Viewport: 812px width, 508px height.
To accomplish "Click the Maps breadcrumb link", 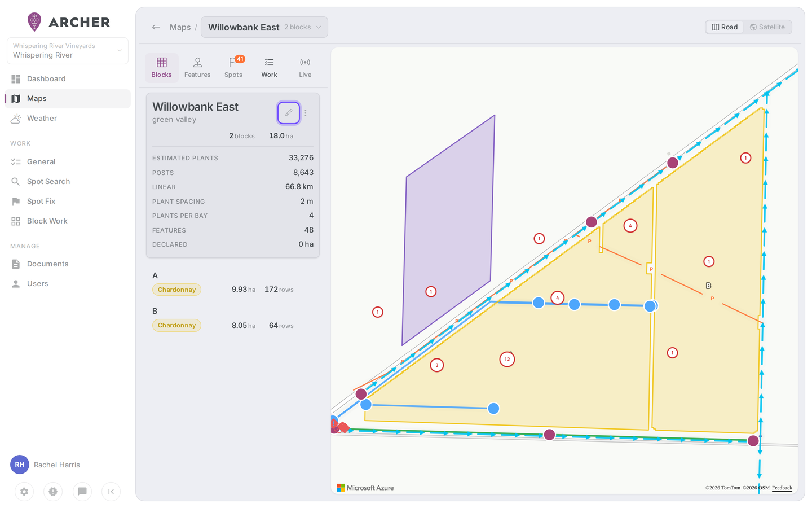I will [x=180, y=27].
